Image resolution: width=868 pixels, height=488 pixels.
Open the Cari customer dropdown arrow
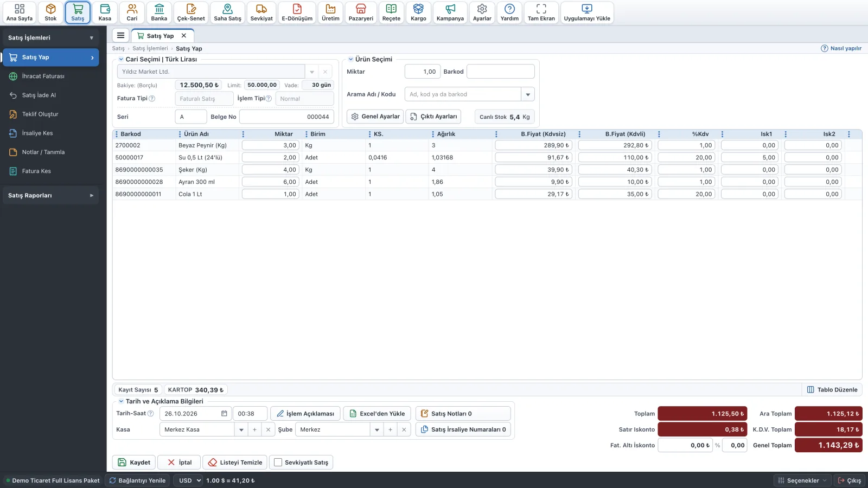[x=312, y=72]
